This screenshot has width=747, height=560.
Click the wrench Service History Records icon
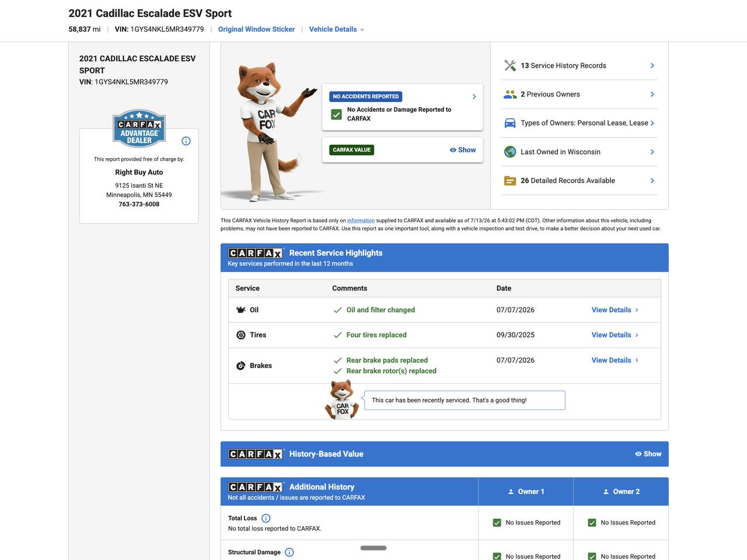coord(510,65)
